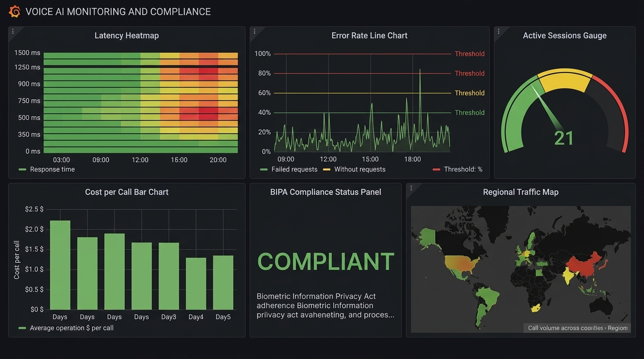The width and height of the screenshot is (644, 359).
Task: Click the yellow Threshold label at 60%
Action: [469, 93]
